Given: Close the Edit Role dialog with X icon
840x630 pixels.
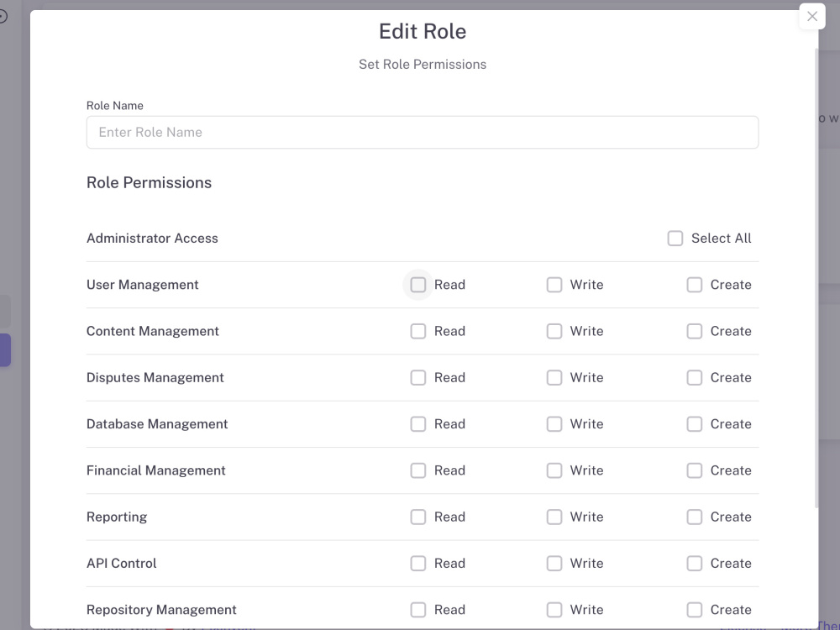Looking at the screenshot, I should pos(811,16).
